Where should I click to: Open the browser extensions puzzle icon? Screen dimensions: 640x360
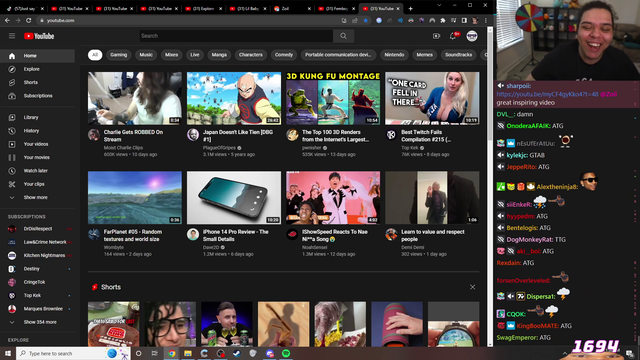[x=443, y=20]
